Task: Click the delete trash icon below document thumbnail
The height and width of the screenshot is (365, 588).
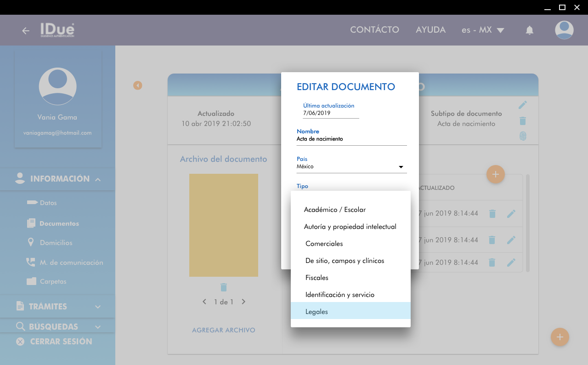Action: (x=224, y=287)
